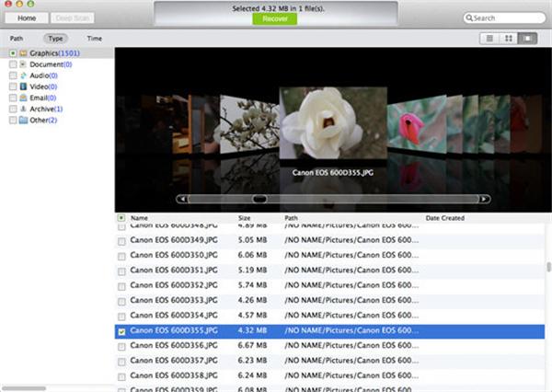Toggle the select-all checkbox beside Name
Viewport: 552px width, 392px height.
[121, 218]
